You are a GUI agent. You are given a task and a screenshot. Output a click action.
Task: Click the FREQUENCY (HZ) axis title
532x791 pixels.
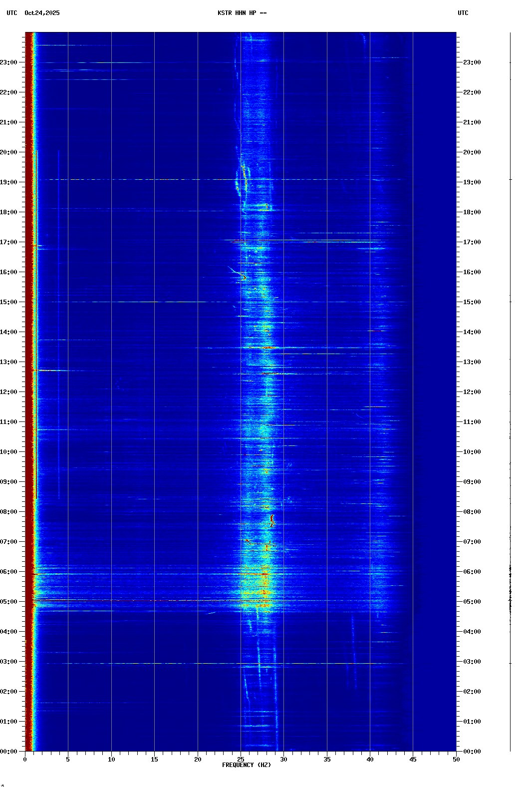click(246, 765)
